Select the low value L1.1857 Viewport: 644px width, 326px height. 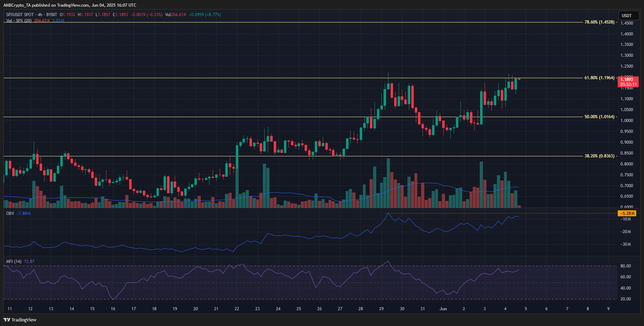pyautogui.click(x=103, y=15)
